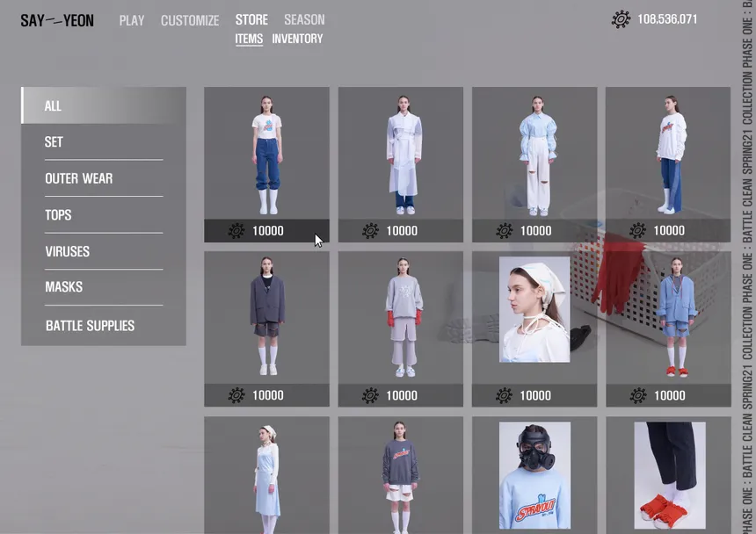This screenshot has height=534, width=756.
Task: Click virus price icon under dark grey blazer
Action: click(236, 396)
